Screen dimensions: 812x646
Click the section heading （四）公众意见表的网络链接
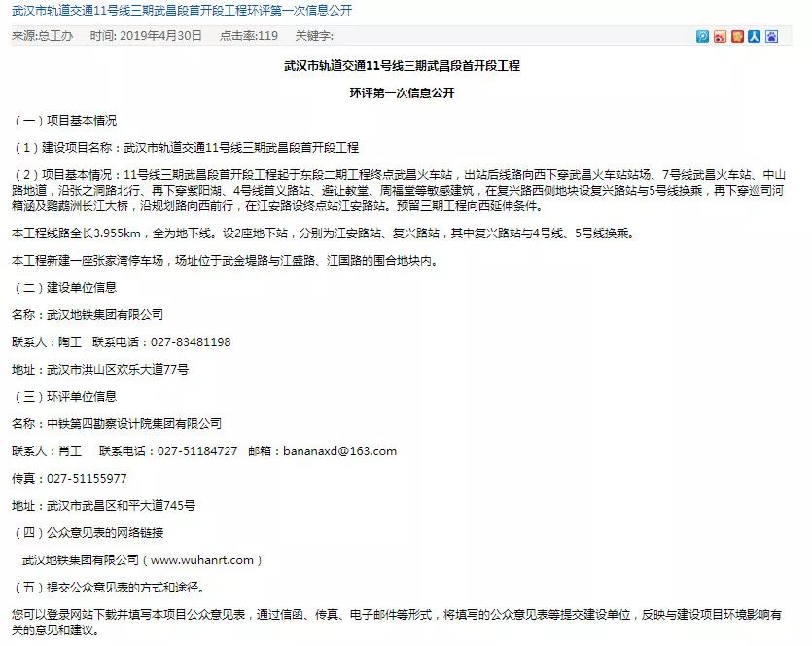pyautogui.click(x=88, y=533)
